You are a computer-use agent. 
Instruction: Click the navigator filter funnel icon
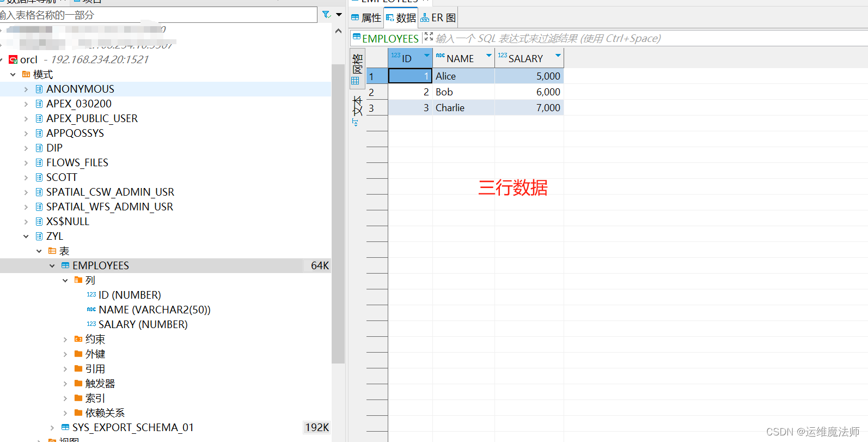tap(326, 15)
